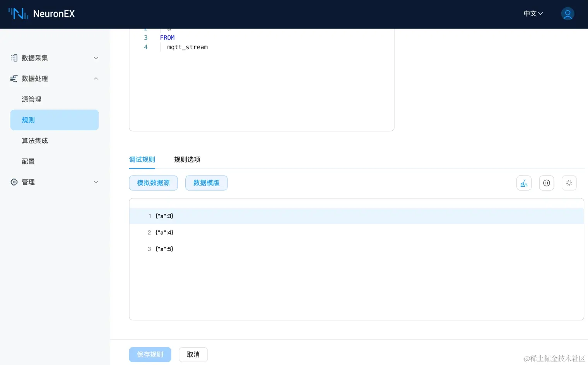Open the user account avatar menu

click(x=567, y=14)
